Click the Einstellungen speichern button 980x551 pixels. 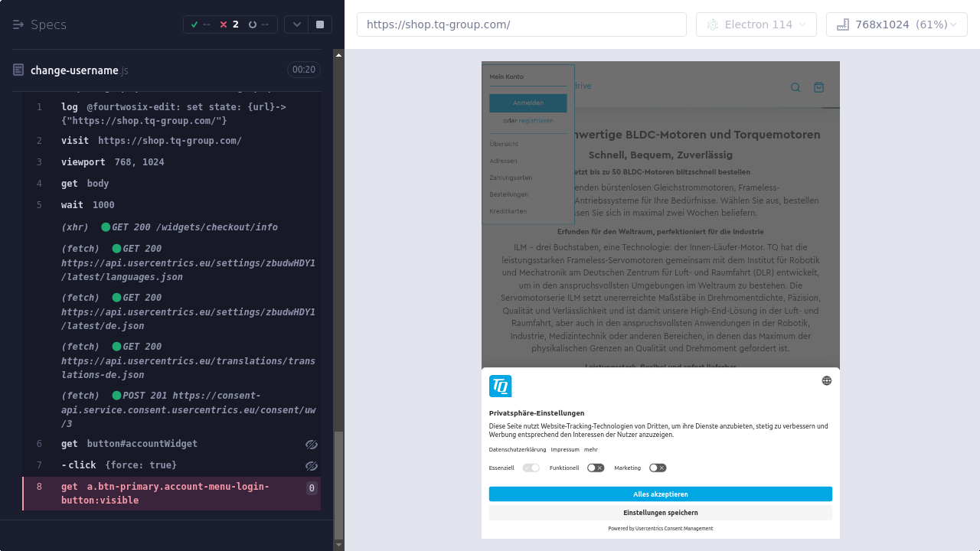tap(660, 513)
